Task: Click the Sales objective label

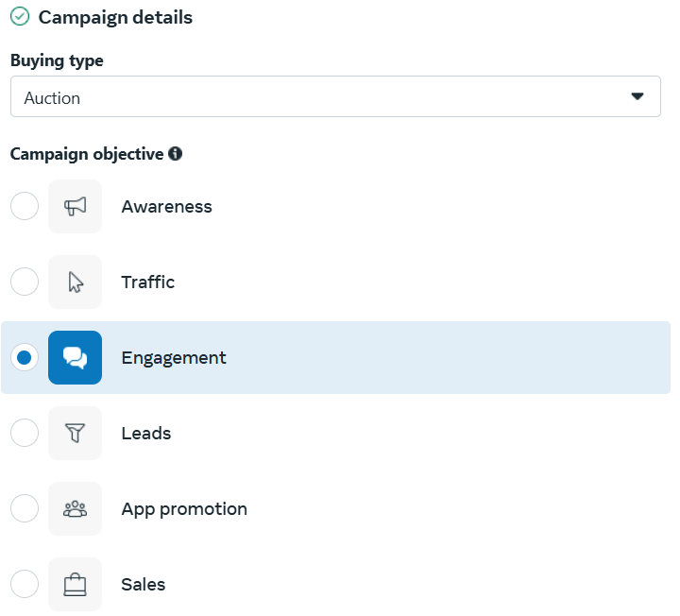Action: point(144,584)
